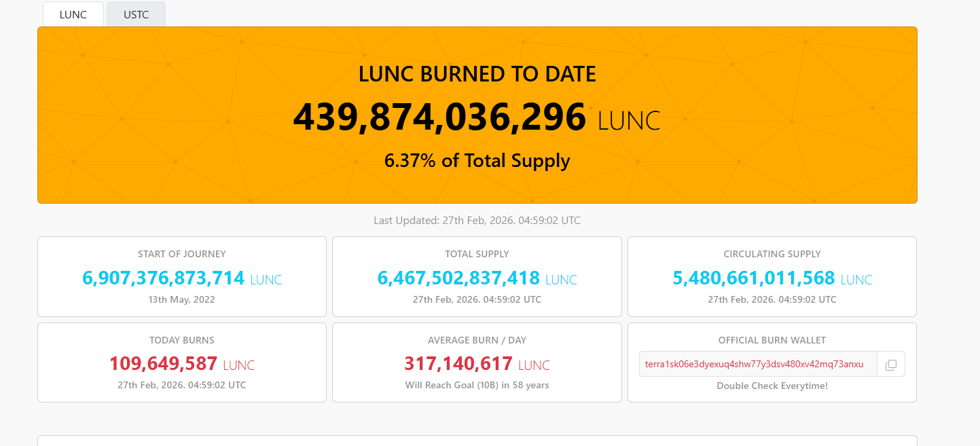The image size is (980, 446).
Task: Select the CIRCULATING SUPPLY card
Action: [x=772, y=276]
